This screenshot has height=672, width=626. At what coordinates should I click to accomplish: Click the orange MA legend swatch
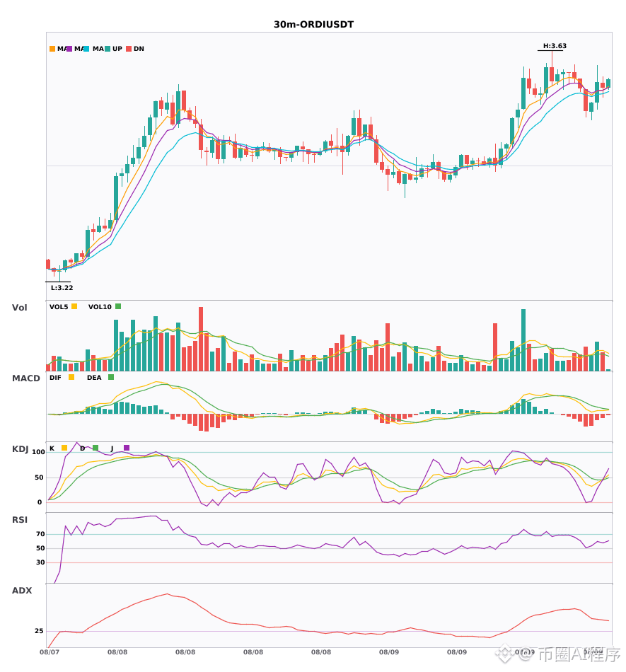pos(52,49)
